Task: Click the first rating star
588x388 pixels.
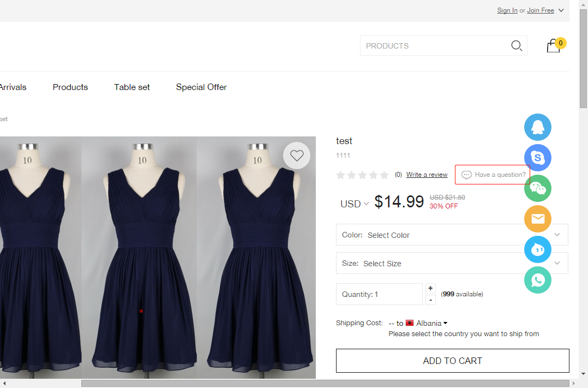Action: (340, 175)
